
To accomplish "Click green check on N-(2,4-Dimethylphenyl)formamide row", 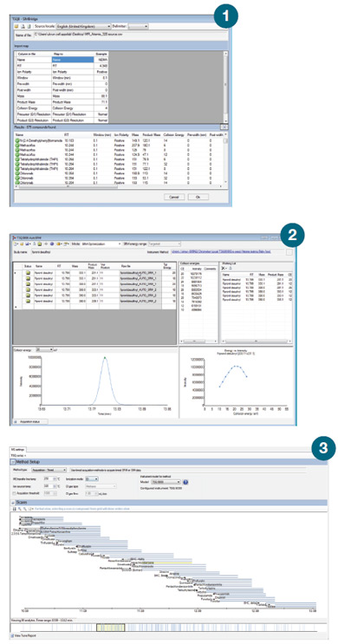I will tap(16, 141).
